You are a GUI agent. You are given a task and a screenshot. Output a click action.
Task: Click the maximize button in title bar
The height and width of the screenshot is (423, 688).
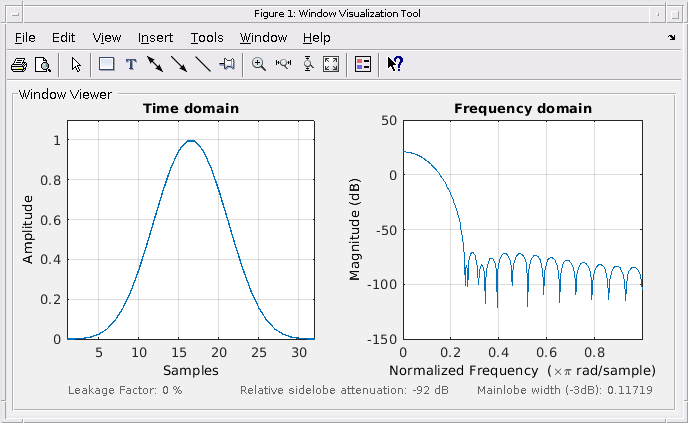click(x=674, y=14)
